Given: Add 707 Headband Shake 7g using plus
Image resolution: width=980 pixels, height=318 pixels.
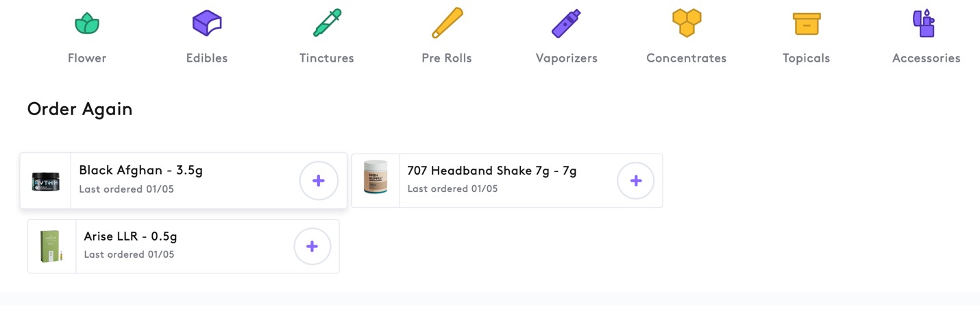Looking at the screenshot, I should pyautogui.click(x=635, y=181).
